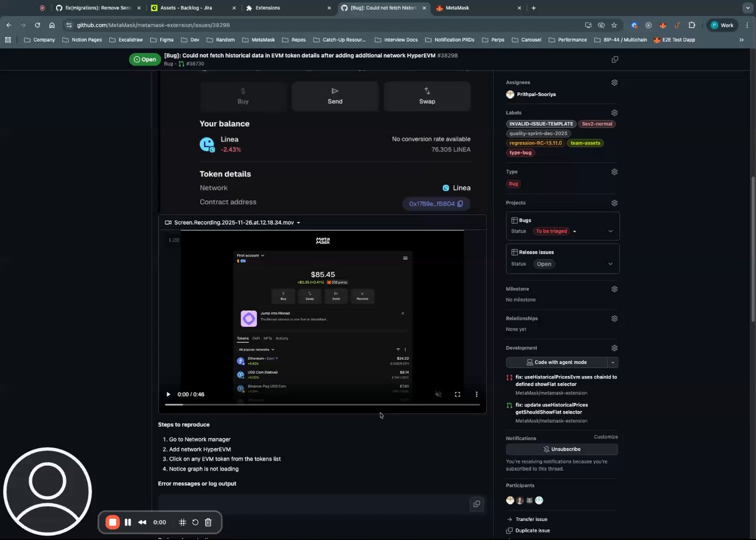
Task: Copy issue link icon beside issue title
Action: coord(615,59)
